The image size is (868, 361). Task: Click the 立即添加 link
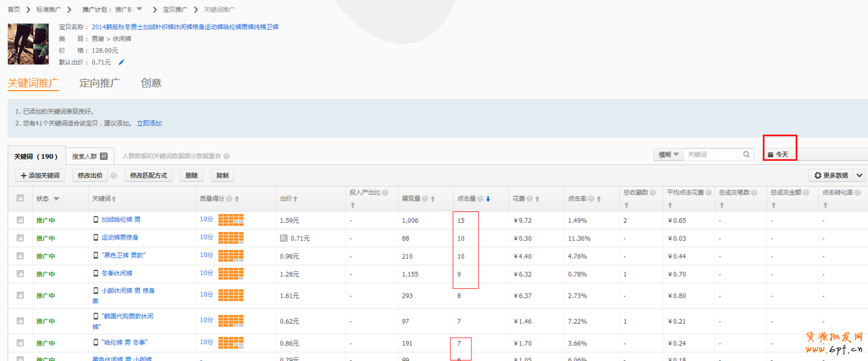(x=149, y=124)
